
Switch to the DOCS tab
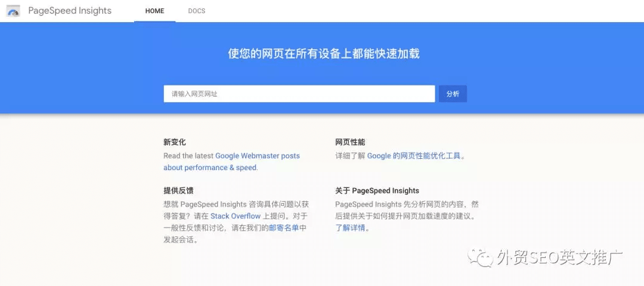pos(197,11)
